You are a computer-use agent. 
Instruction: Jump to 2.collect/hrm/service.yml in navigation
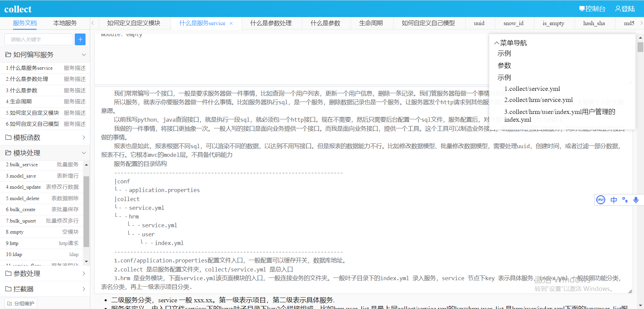click(x=538, y=100)
